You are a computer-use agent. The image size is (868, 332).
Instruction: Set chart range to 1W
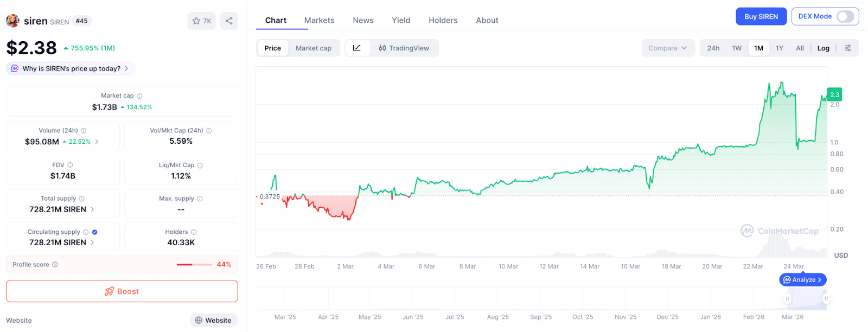click(737, 48)
